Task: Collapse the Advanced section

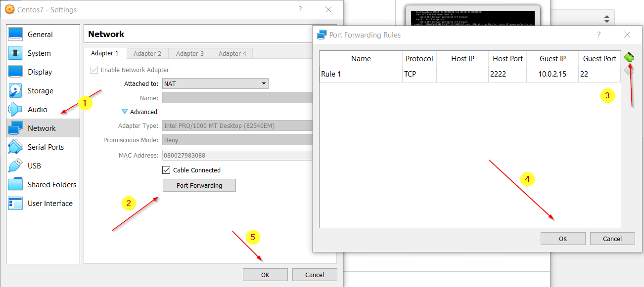Action: point(125,112)
